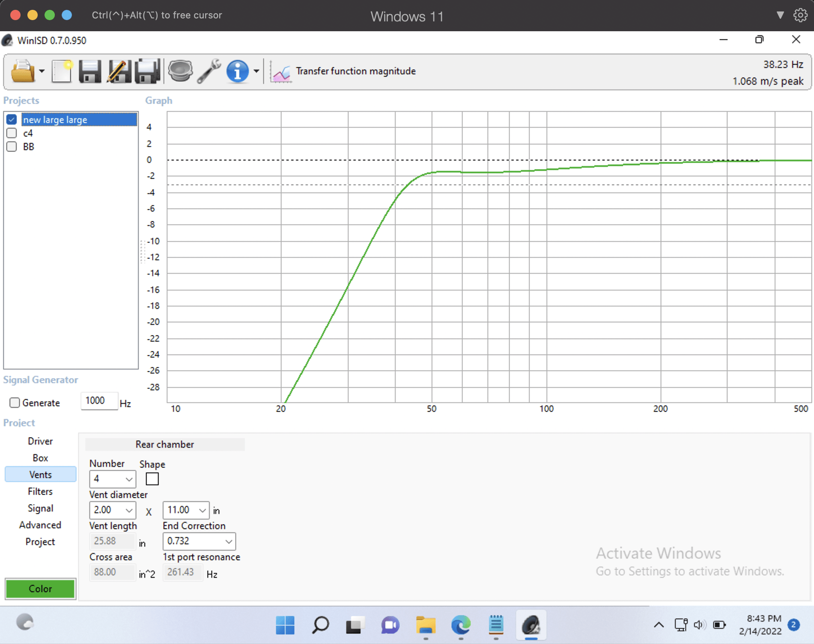Click the 1000 Hz frequency field
Image resolution: width=814 pixels, height=644 pixels.
99,401
